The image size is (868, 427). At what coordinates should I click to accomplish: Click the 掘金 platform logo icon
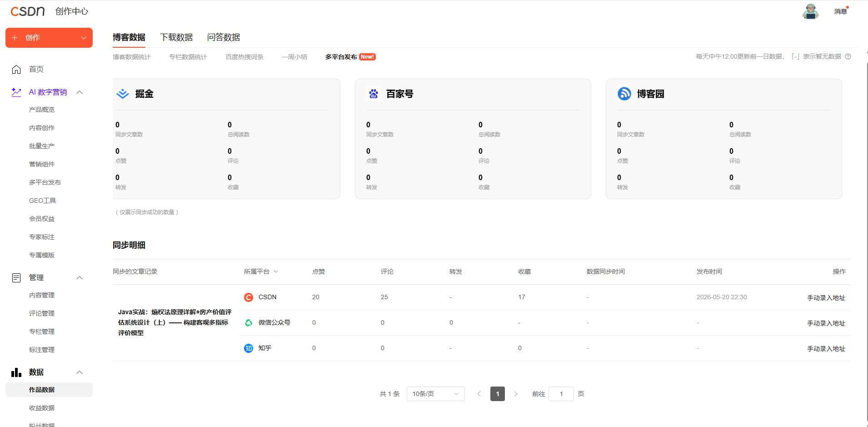tap(123, 94)
